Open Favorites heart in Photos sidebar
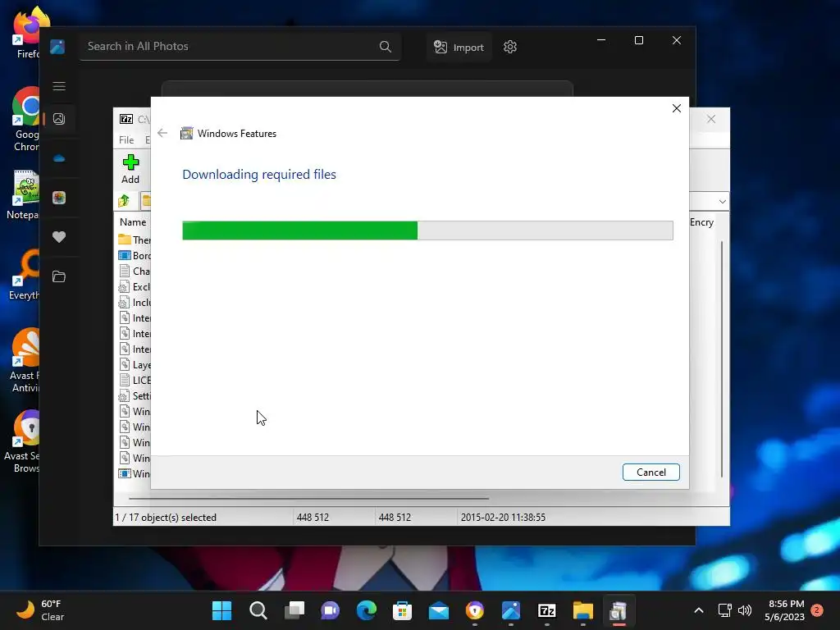Screen dimensions: 840x630 [x=59, y=237]
